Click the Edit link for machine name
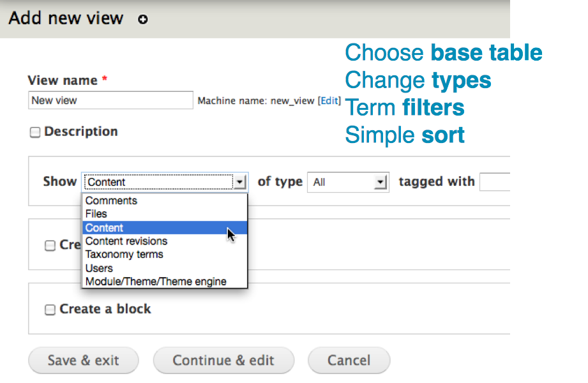Screen dimensions: 588x383 coord(329,101)
